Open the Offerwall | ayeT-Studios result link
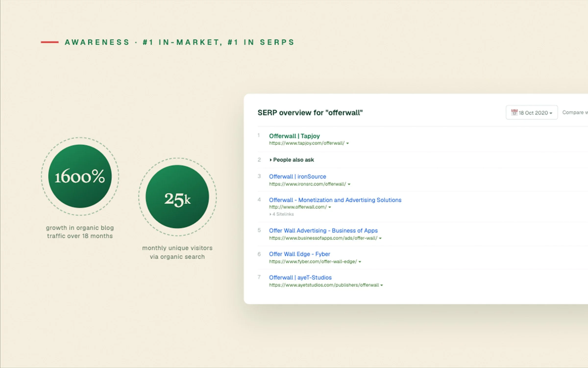 coord(300,277)
